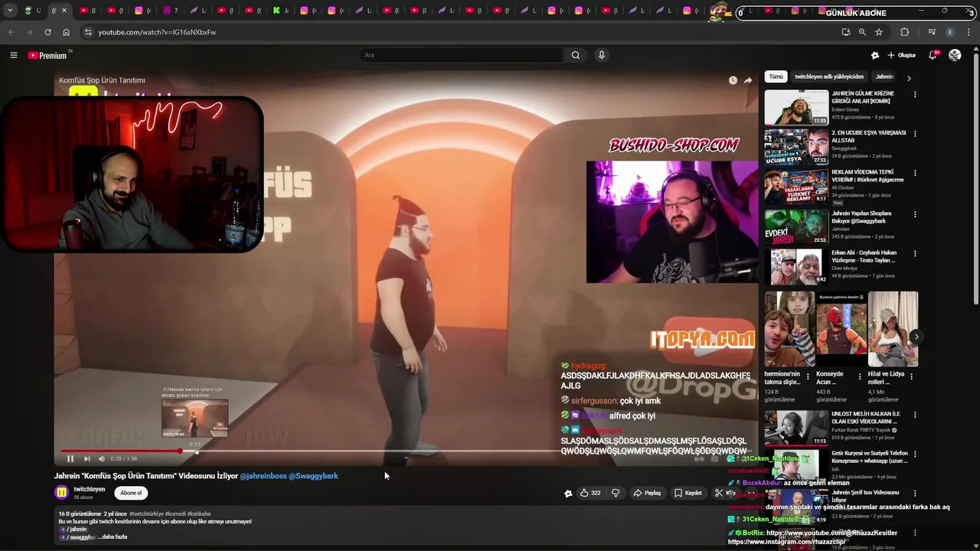
Task: Open the YouTube account avatar menu
Action: [955, 55]
